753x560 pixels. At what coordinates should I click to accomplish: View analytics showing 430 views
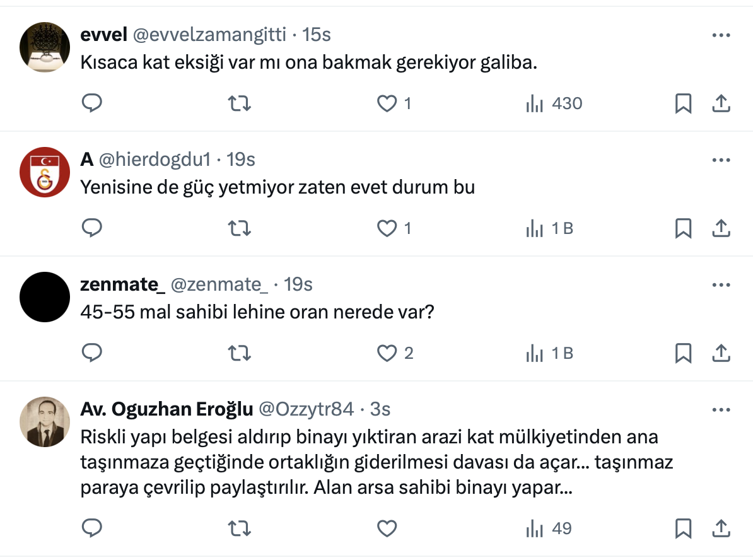[x=554, y=103]
